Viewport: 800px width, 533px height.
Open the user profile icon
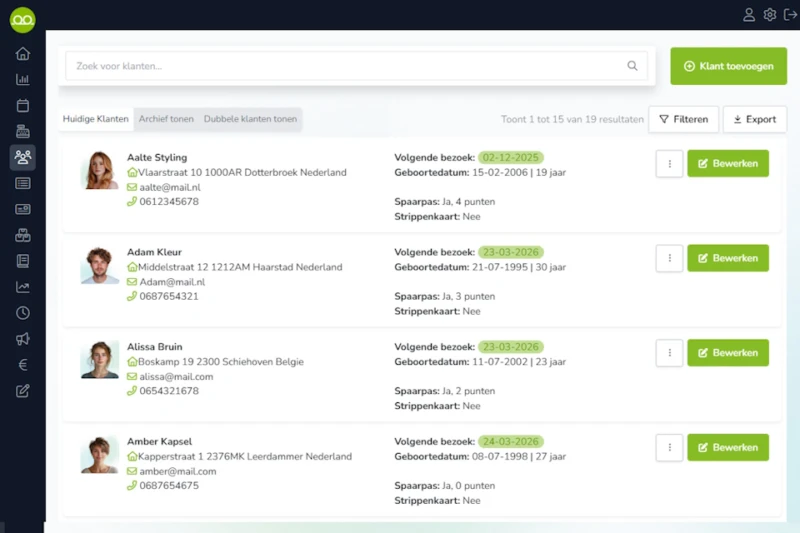tap(749, 15)
